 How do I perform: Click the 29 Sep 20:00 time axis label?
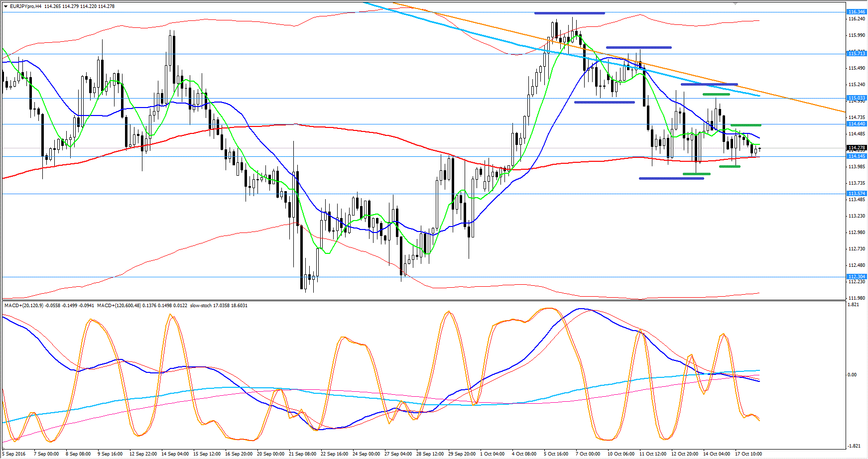pyautogui.click(x=462, y=454)
